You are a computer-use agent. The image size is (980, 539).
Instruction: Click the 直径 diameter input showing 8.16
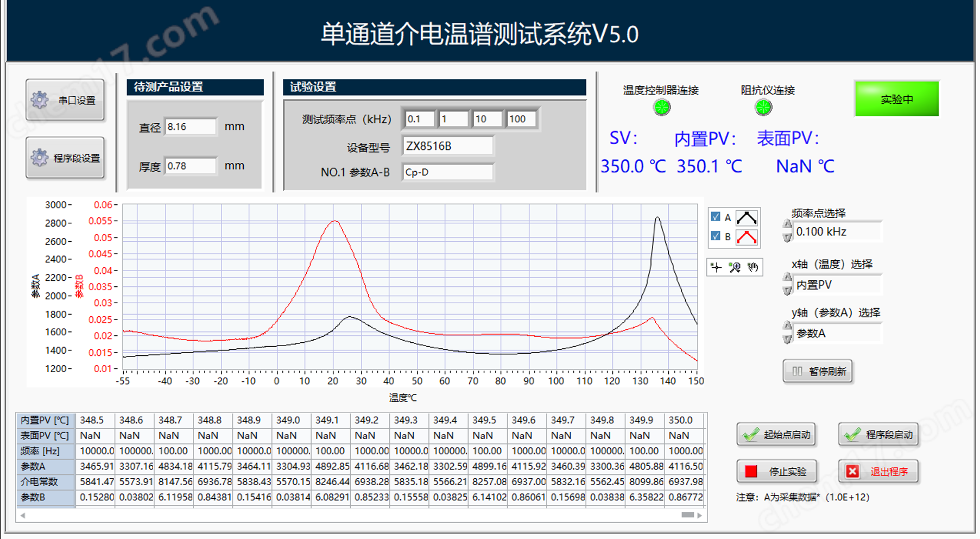click(x=190, y=126)
